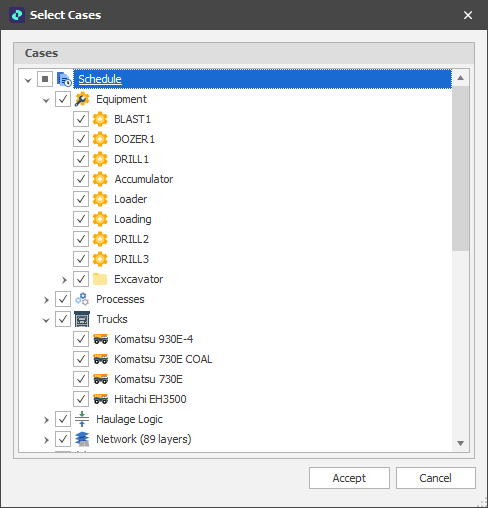Click the DOZER1 gear icon
This screenshot has height=508, width=488.
pos(100,139)
